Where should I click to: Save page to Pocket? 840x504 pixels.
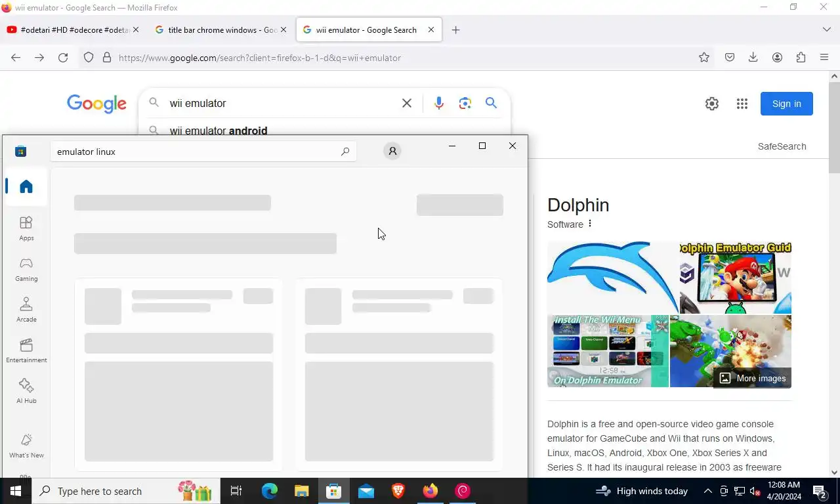(x=730, y=58)
